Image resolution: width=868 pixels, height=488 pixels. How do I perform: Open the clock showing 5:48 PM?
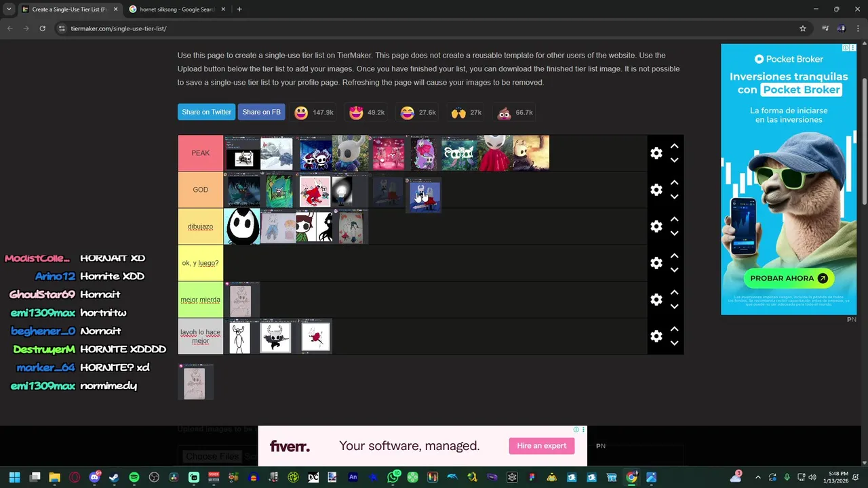point(838,477)
